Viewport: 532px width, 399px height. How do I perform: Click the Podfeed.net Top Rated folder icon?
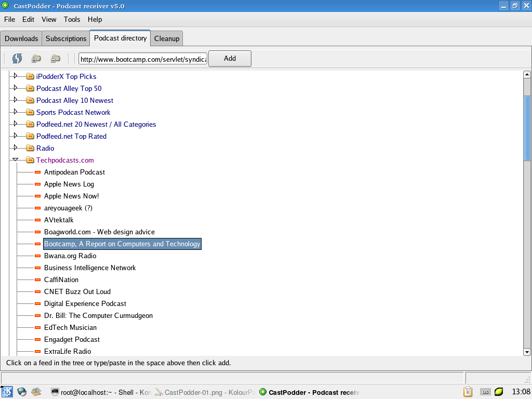[x=30, y=136]
